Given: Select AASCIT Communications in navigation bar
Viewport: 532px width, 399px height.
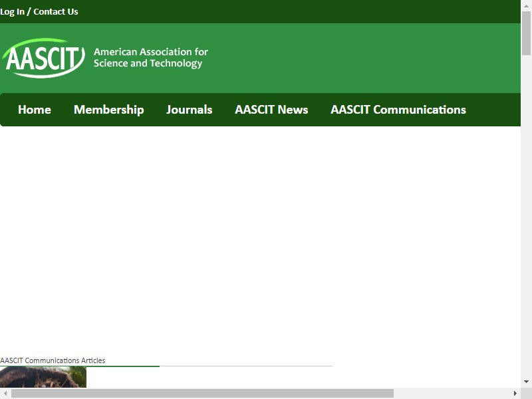Looking at the screenshot, I should pos(398,110).
